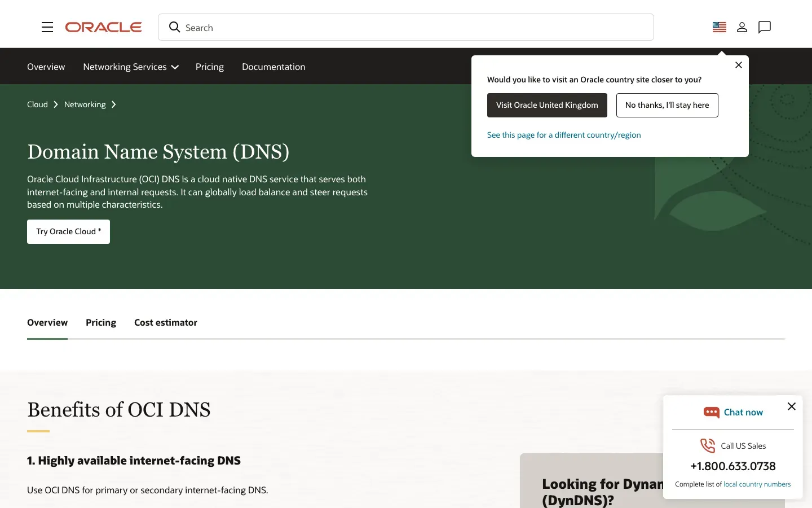
Task: Click No thanks, I'll stay here
Action: pyautogui.click(x=667, y=105)
